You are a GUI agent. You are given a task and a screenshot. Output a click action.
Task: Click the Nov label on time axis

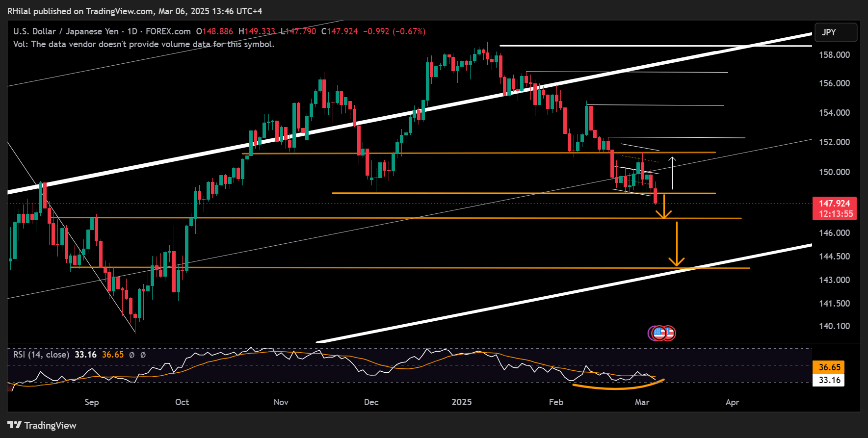click(x=281, y=402)
